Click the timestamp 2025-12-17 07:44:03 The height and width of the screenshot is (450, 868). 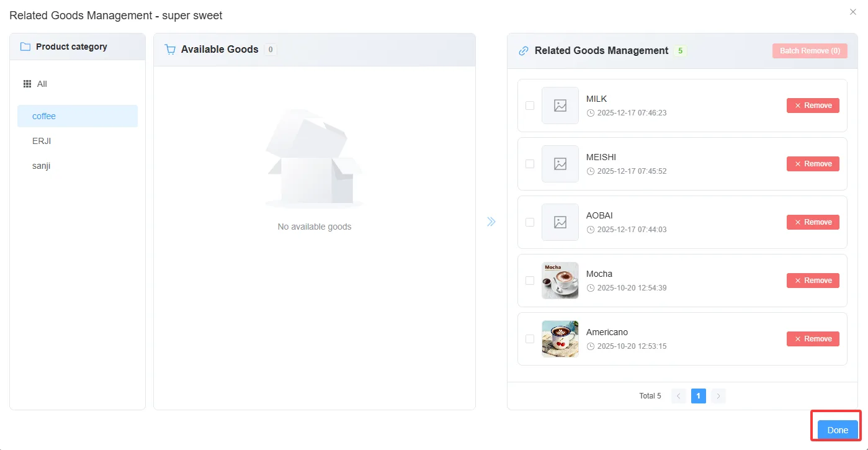click(632, 230)
